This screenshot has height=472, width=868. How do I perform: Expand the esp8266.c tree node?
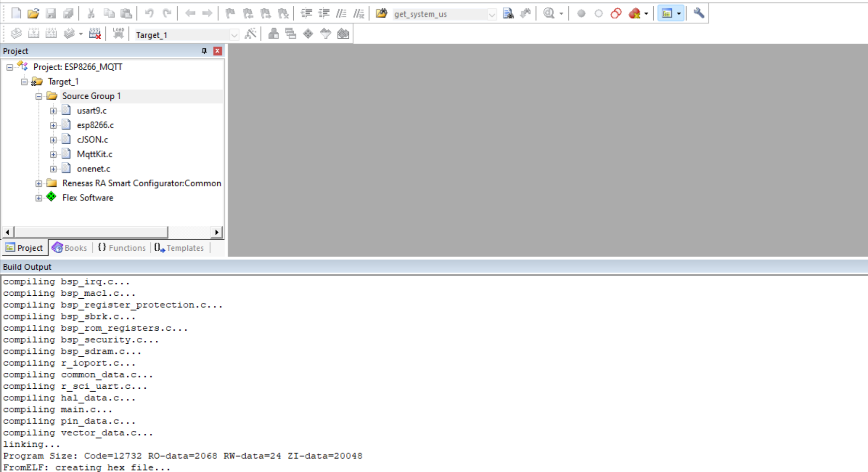tap(53, 125)
